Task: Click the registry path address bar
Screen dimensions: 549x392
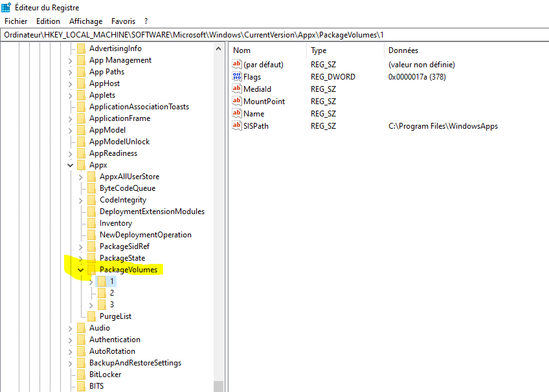Action: (274, 35)
